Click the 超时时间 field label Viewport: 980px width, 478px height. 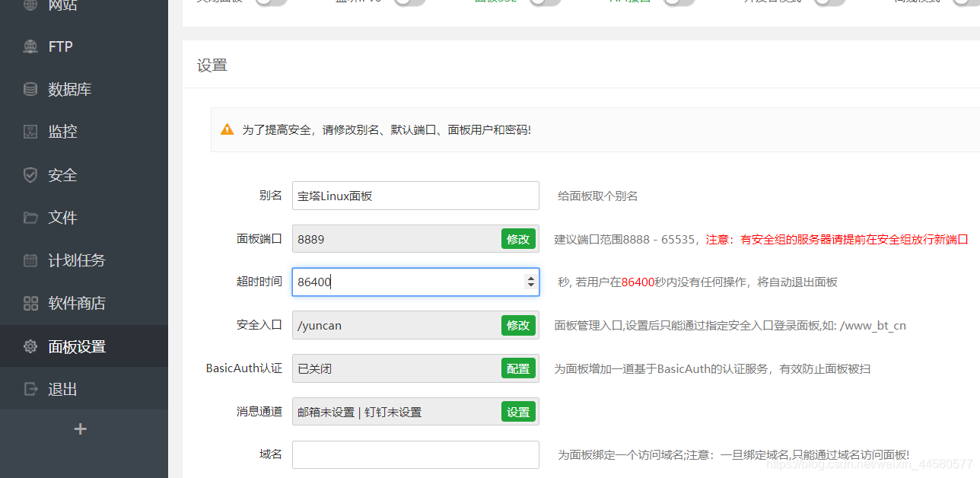click(x=259, y=282)
